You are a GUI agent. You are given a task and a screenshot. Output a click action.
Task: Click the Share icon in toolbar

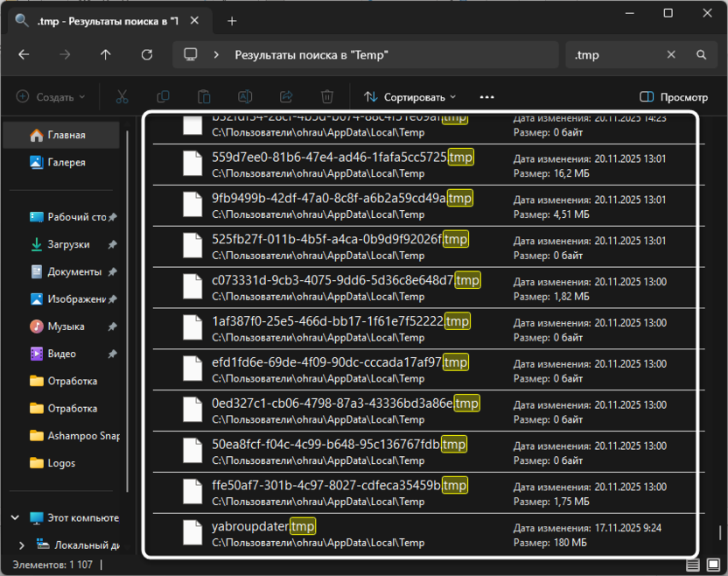[286, 97]
